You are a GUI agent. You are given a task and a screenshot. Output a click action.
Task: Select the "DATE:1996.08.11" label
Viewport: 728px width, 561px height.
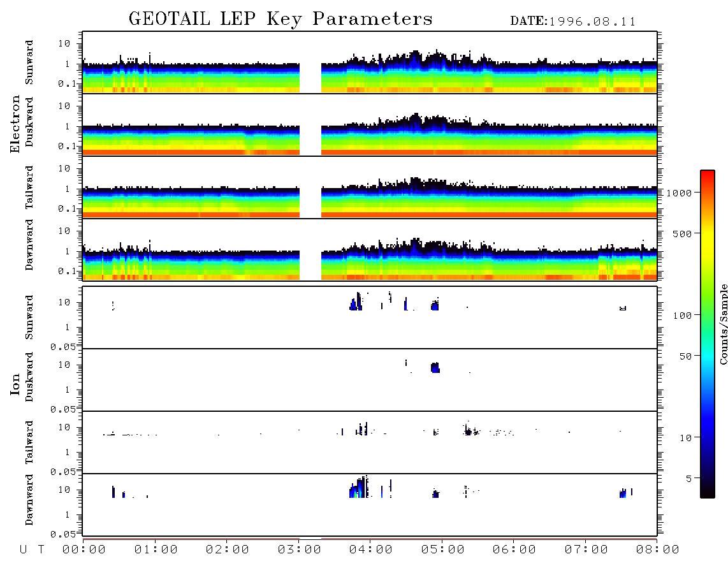pos(572,22)
